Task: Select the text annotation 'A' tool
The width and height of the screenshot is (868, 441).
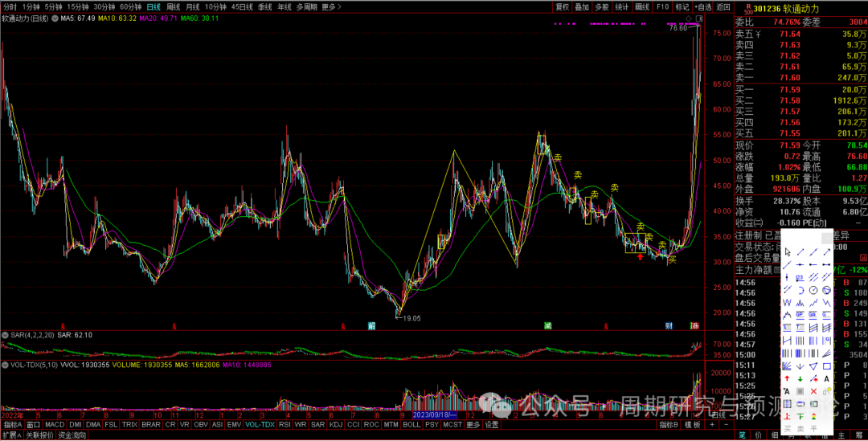Action: coord(827,378)
